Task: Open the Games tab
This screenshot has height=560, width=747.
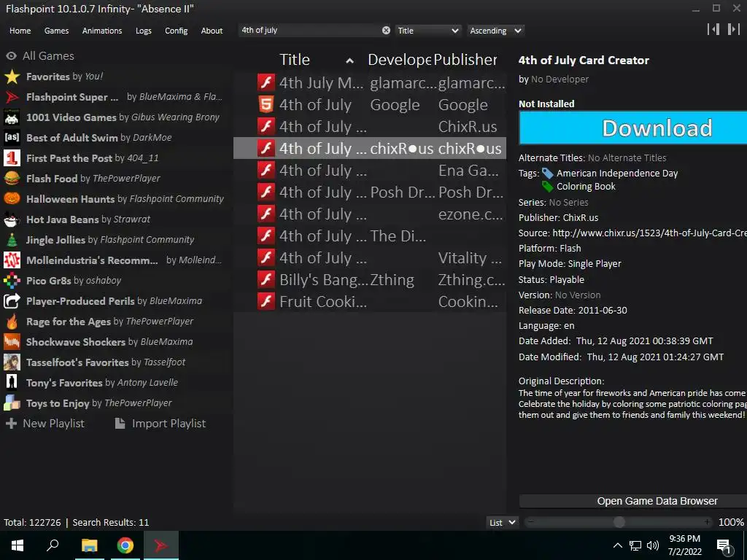Action: coord(56,31)
